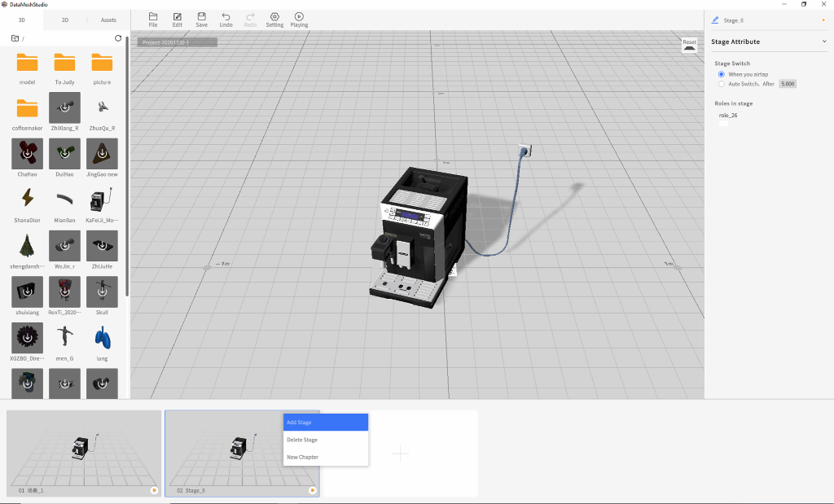Choose New Chapter from context menu
The width and height of the screenshot is (834, 504).
(x=326, y=458)
